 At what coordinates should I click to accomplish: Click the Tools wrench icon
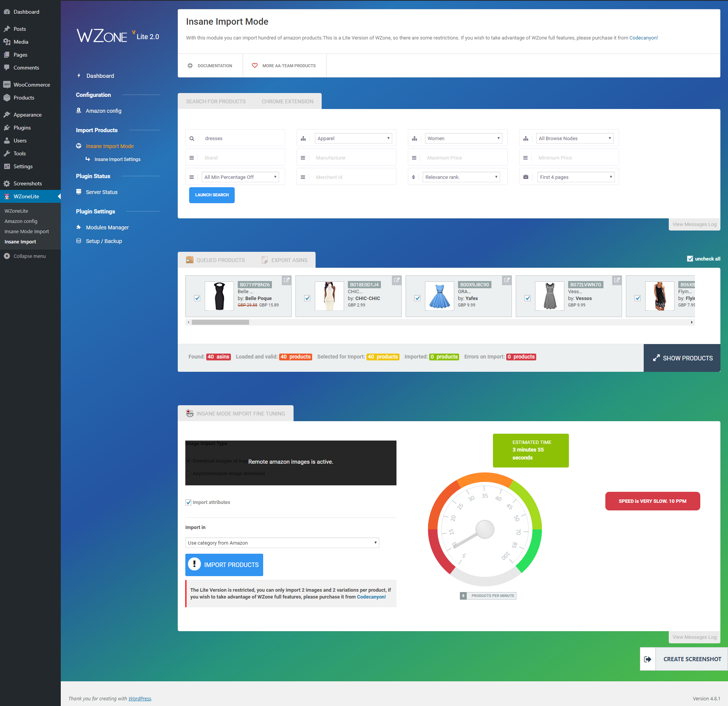tap(7, 153)
